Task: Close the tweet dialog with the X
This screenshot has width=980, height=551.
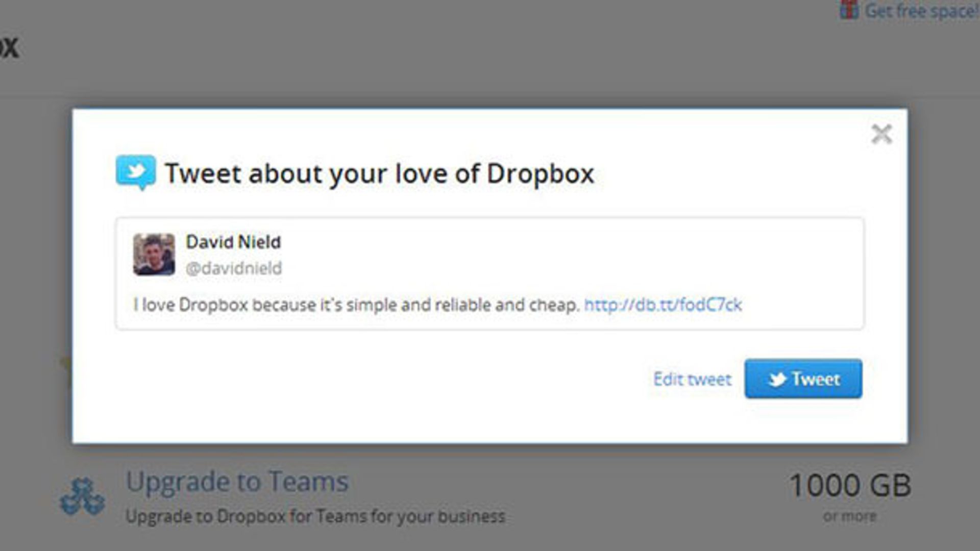Action: point(881,134)
